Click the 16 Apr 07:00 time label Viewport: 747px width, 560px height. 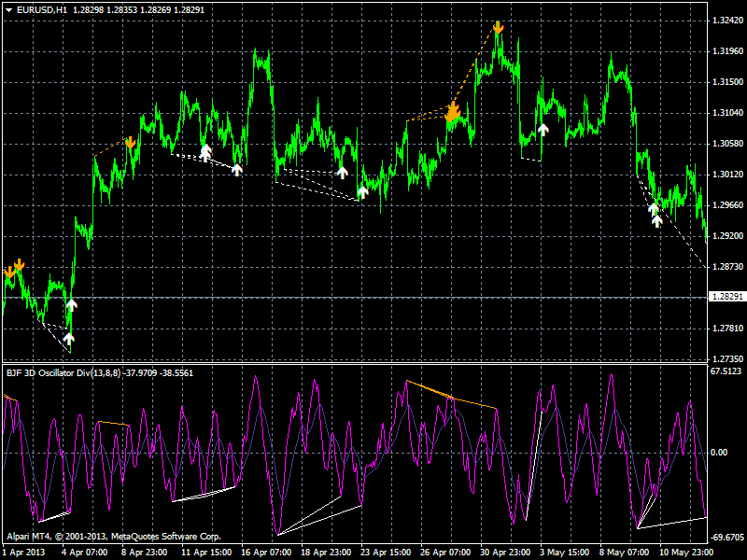pos(266,553)
